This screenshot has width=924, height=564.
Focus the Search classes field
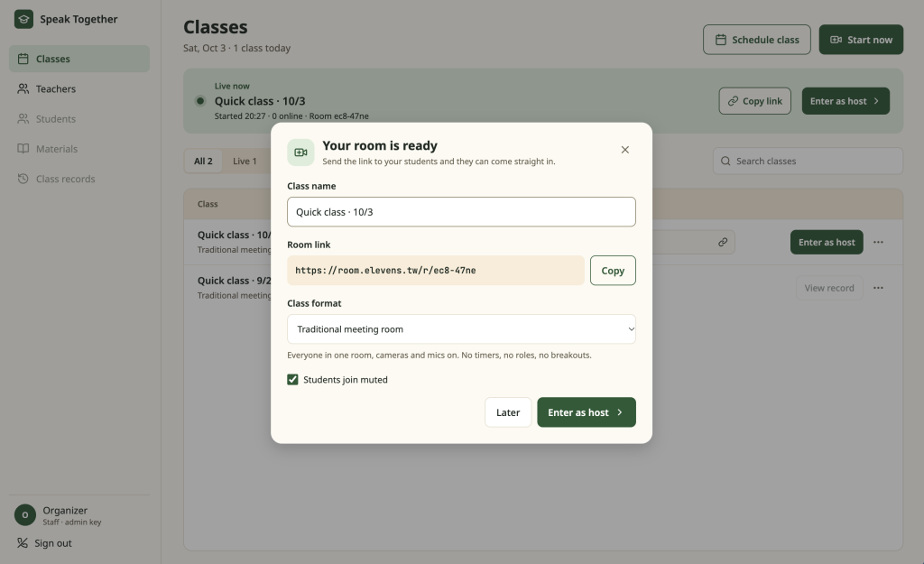(x=808, y=161)
